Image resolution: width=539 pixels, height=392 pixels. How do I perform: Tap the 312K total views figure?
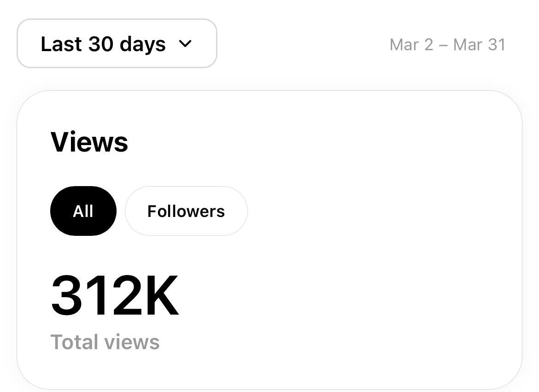coord(114,296)
